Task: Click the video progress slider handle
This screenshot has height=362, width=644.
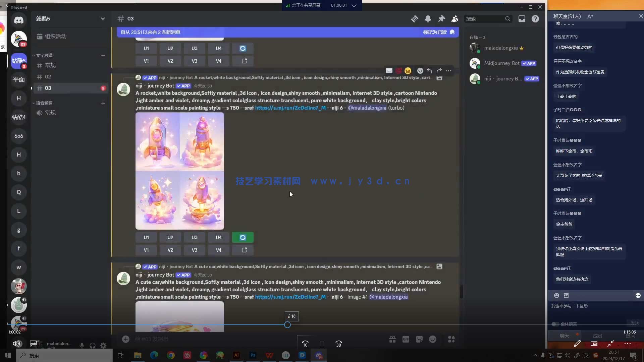Action: pyautogui.click(x=287, y=325)
